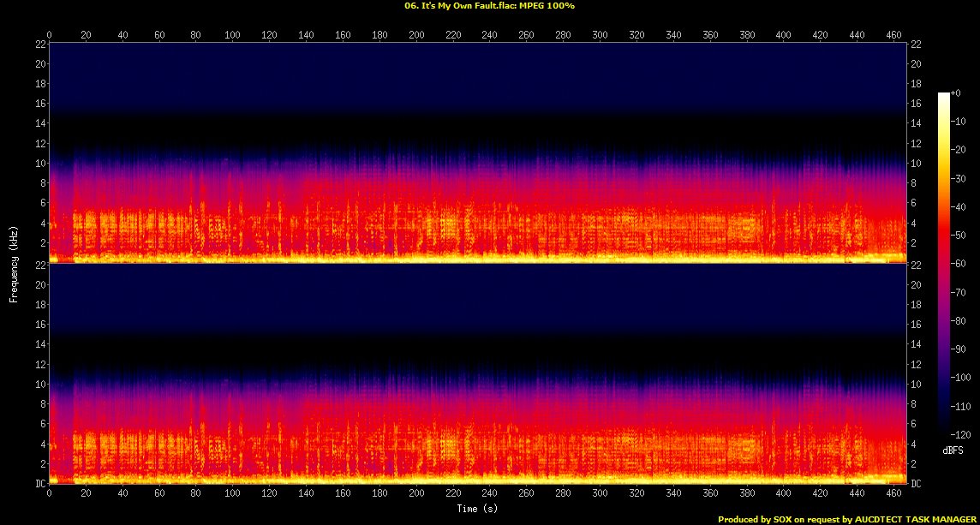
Task: Click the dBFS label under the color scale
Action: [x=953, y=449]
